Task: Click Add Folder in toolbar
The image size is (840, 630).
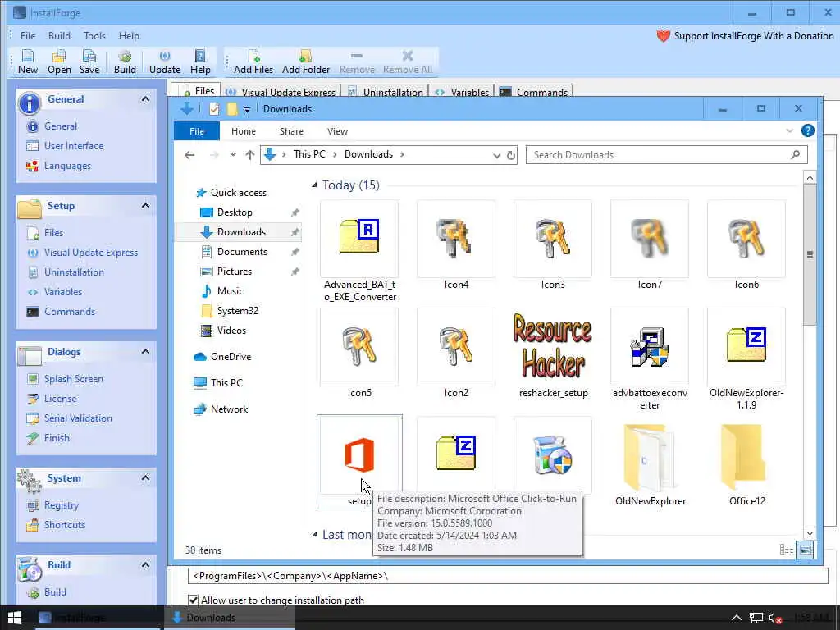Action: point(305,62)
